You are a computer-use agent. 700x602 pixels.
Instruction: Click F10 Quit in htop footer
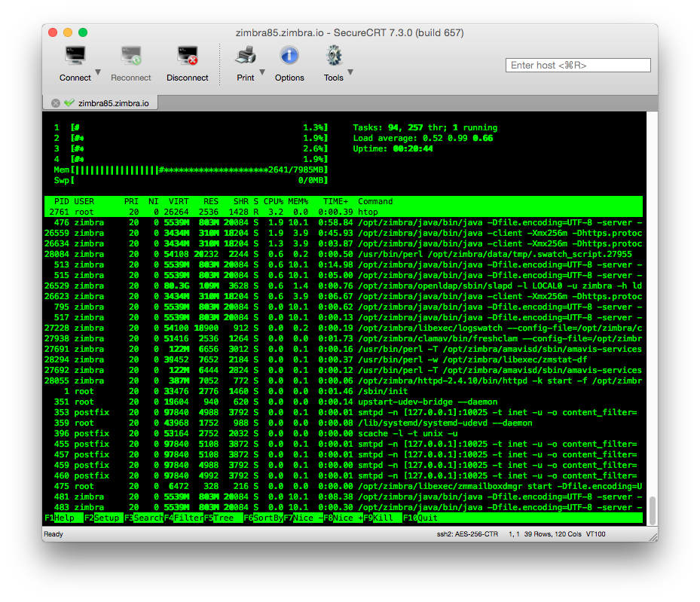coord(420,518)
